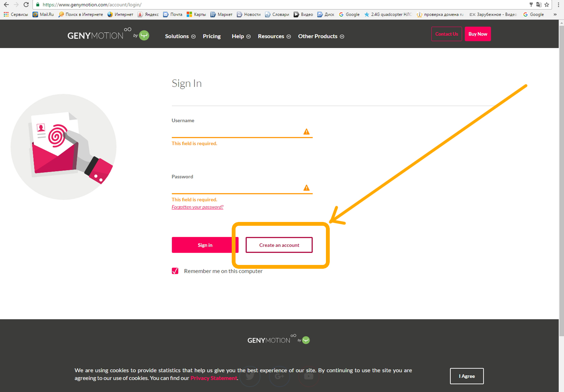This screenshot has width=564, height=392.
Task: Open the Почта bookmark
Action: point(173,14)
